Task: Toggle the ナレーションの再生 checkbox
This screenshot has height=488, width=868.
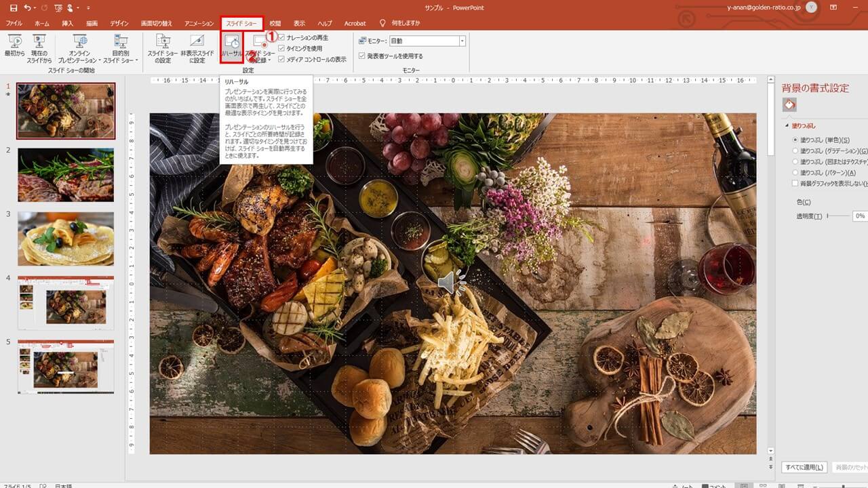Action: pos(281,38)
